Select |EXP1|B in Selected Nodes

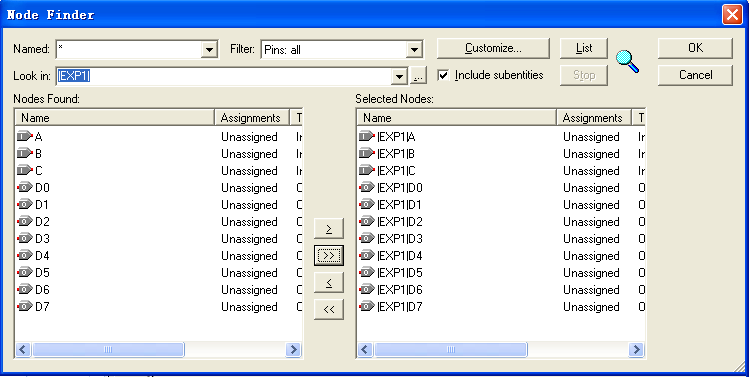[501, 154]
